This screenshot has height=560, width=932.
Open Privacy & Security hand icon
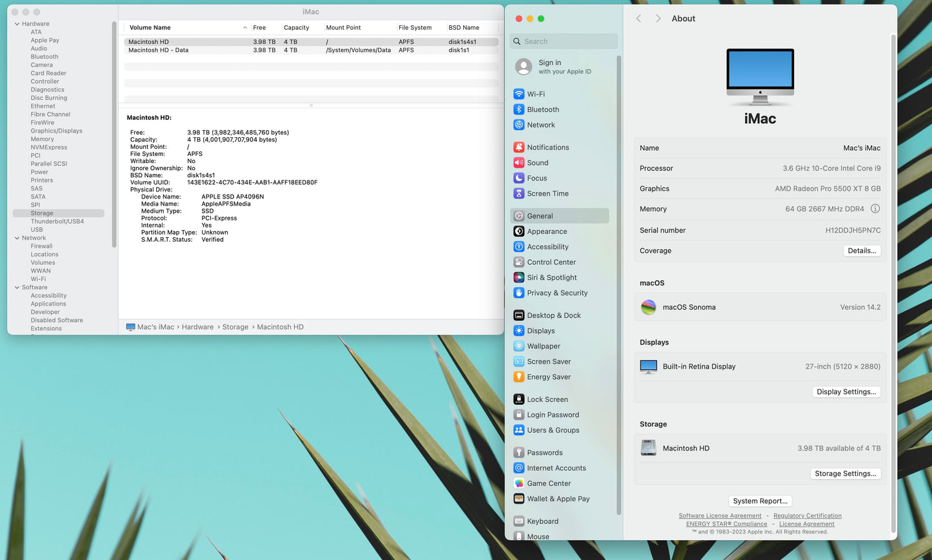pos(519,293)
